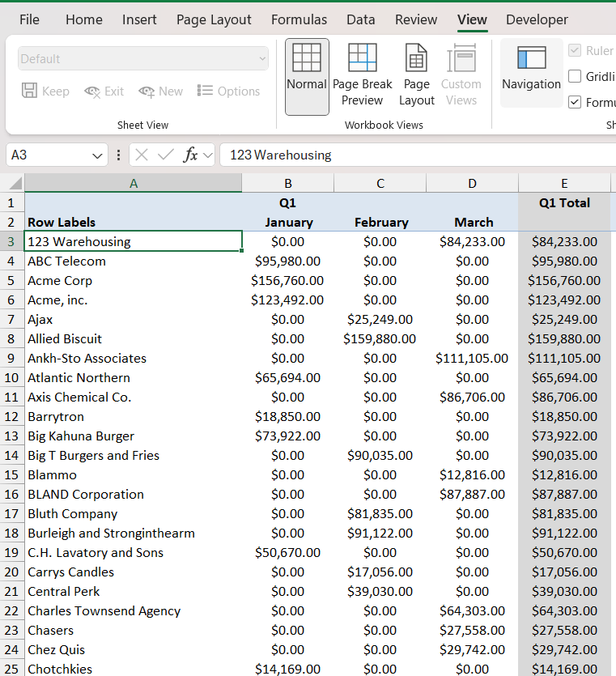This screenshot has width=616, height=676.
Task: Click Q1 Total $111,105.00 cell
Action: pyautogui.click(x=564, y=358)
